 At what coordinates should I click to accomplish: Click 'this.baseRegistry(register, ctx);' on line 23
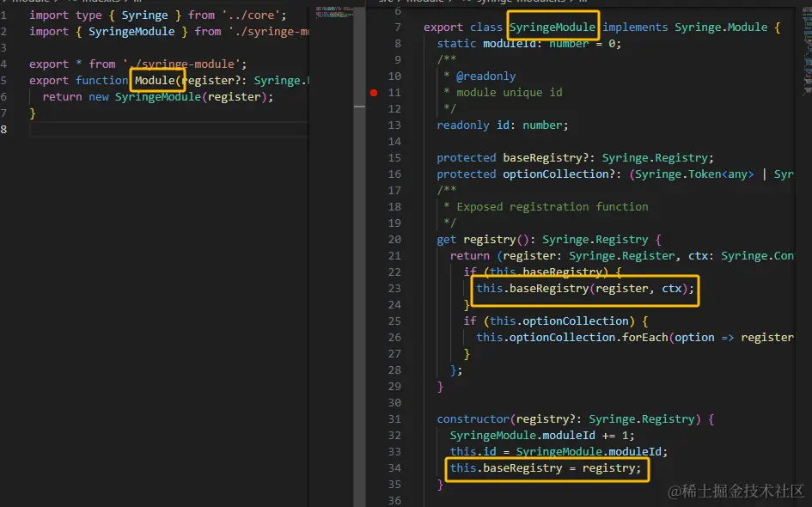[585, 289]
